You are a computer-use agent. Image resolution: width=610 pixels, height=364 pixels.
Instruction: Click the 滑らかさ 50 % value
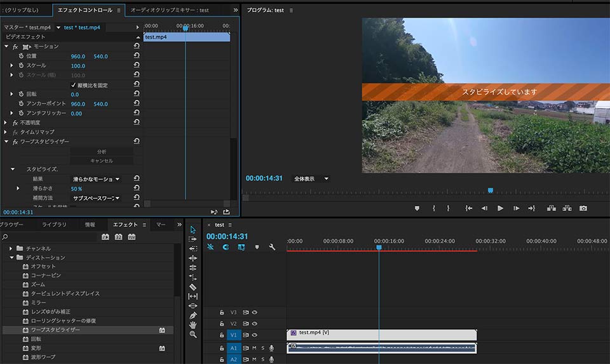pos(76,189)
